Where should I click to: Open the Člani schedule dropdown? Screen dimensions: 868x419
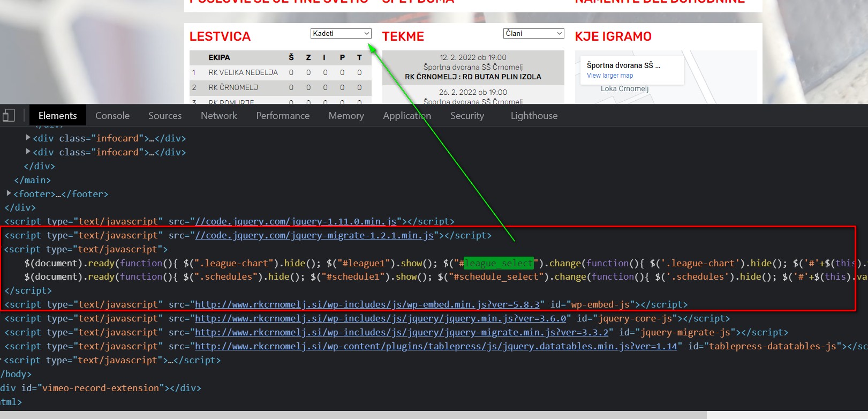[x=534, y=33]
